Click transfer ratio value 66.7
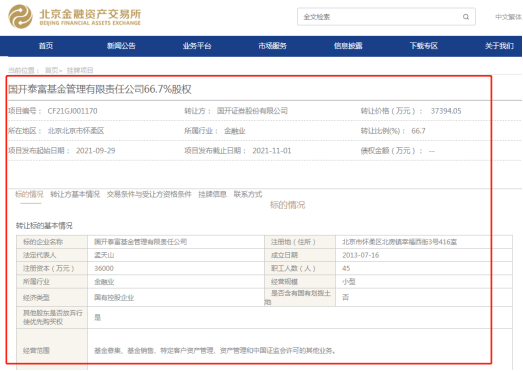The height and width of the screenshot is (371, 523). coord(418,131)
